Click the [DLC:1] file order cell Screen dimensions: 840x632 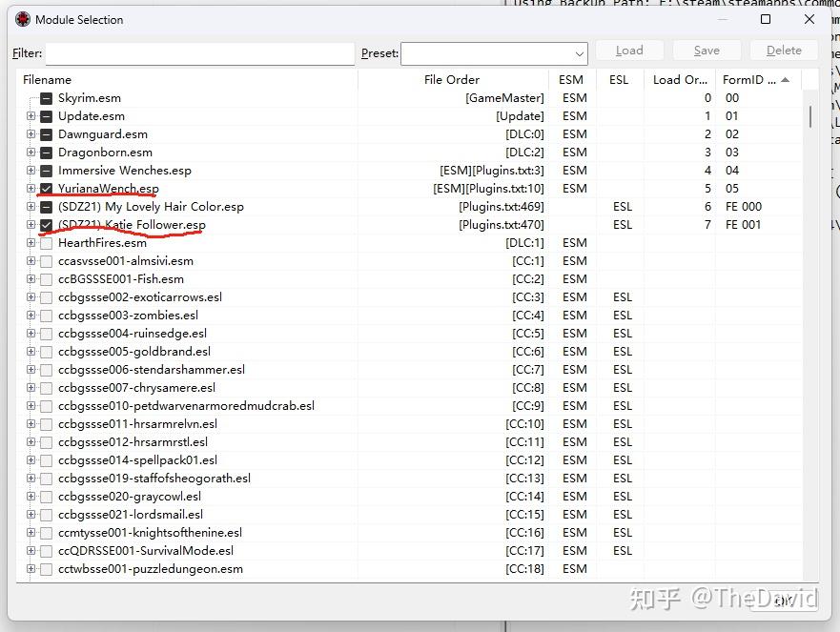524,243
